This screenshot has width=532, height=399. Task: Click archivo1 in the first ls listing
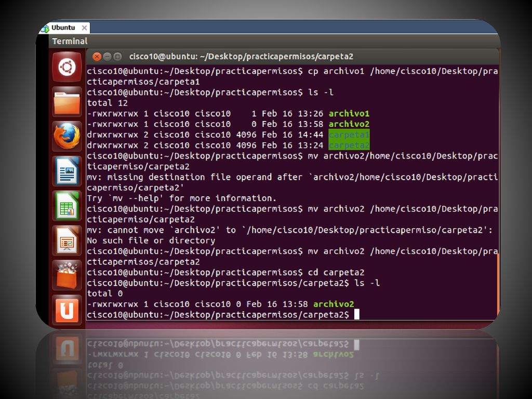point(349,113)
